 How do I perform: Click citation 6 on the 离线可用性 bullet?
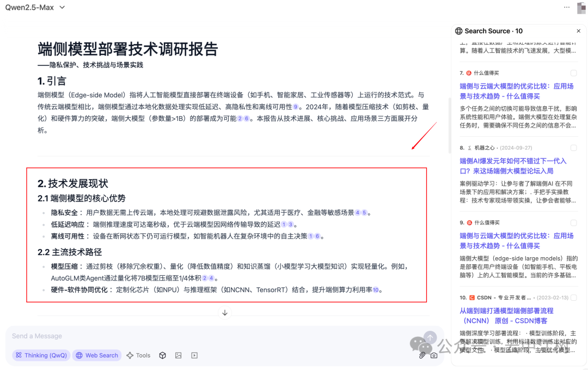[x=317, y=236]
